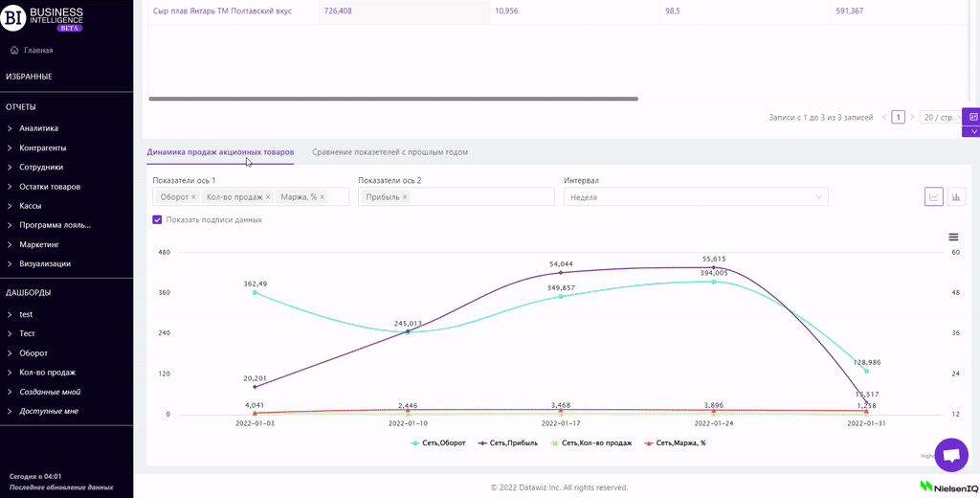Open Сравнение показателей с прошлым годом tab
Image resolution: width=980 pixels, height=498 pixels.
tap(390, 152)
